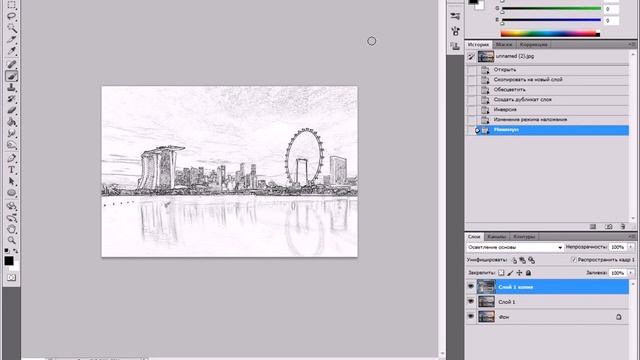The image size is (640, 360).
Task: Open blend mode dropdown Осветление основы
Action: (514, 247)
